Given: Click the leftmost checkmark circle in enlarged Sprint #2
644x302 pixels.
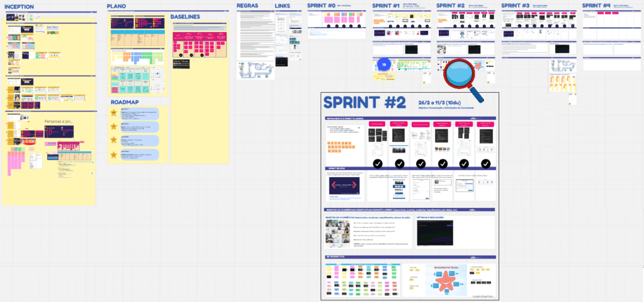Looking at the screenshot, I should tap(378, 163).
